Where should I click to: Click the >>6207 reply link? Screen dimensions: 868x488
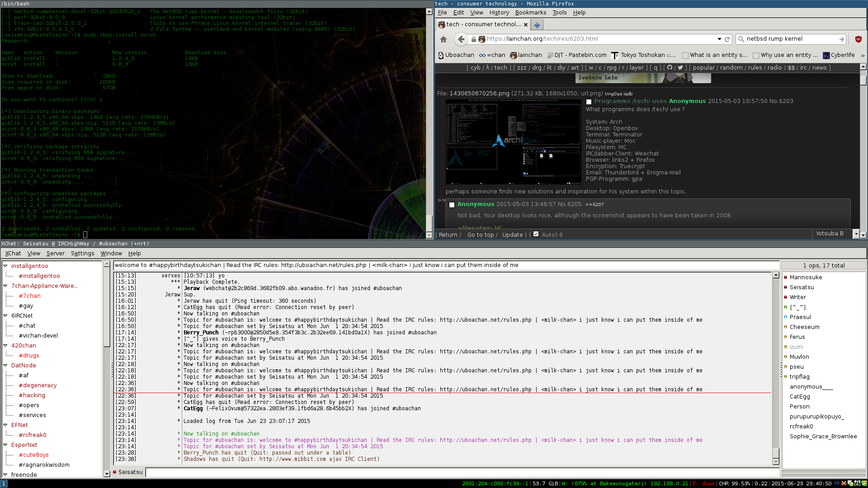click(x=594, y=205)
